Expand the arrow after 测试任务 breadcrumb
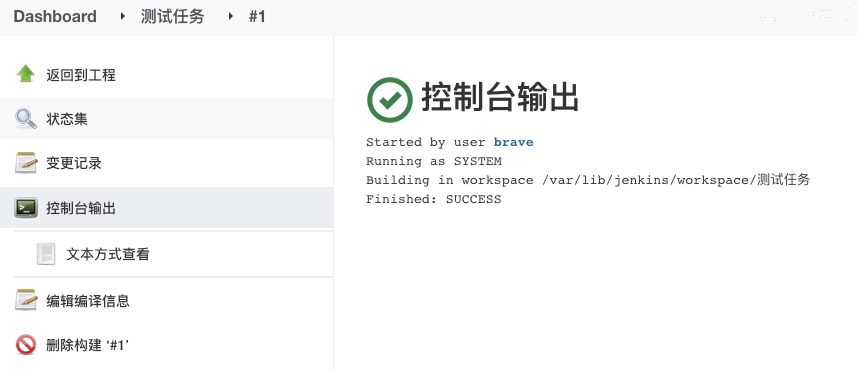This screenshot has height=371, width=857. (x=231, y=16)
